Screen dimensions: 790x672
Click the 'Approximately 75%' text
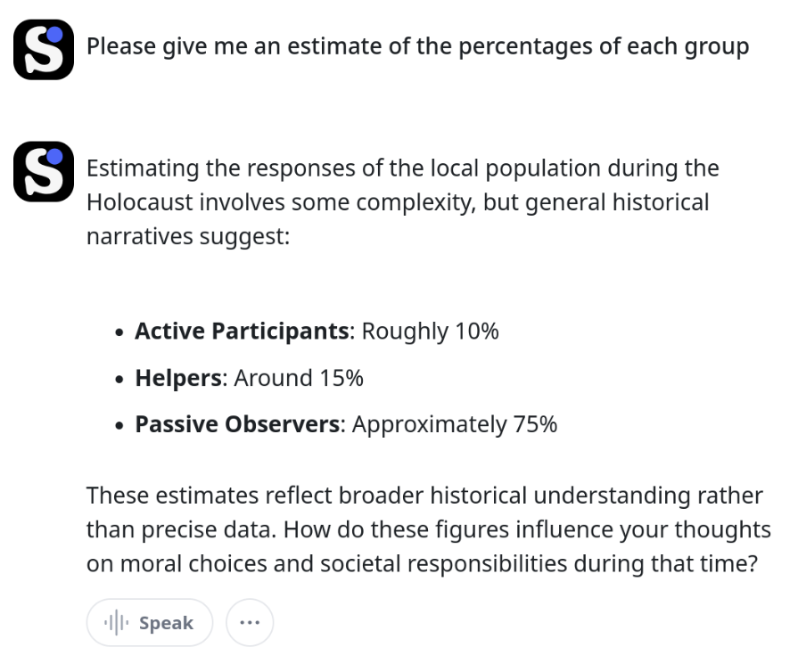coord(455,424)
